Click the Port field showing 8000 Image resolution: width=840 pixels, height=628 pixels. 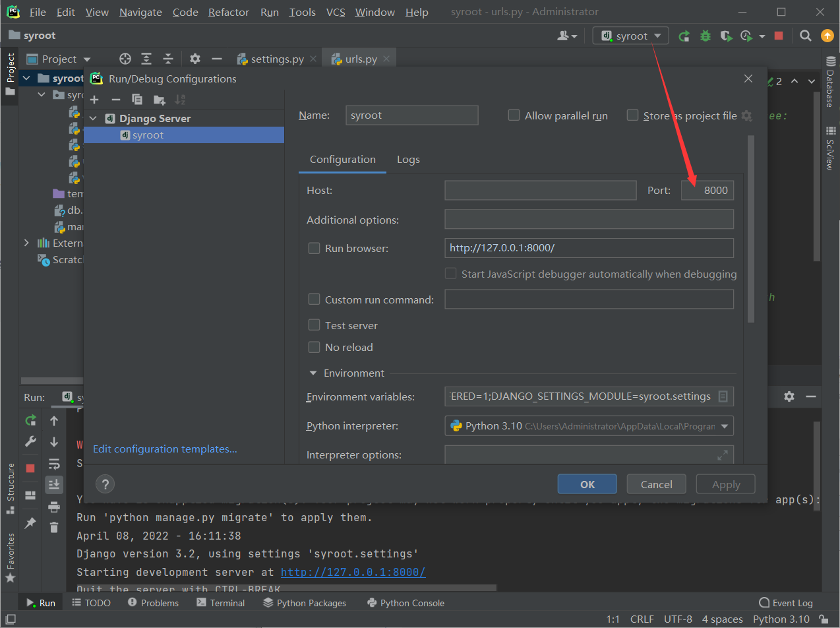point(707,191)
